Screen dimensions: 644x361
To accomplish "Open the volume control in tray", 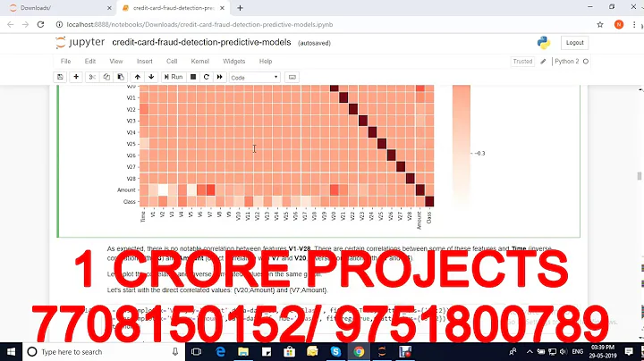I will tap(563, 351).
